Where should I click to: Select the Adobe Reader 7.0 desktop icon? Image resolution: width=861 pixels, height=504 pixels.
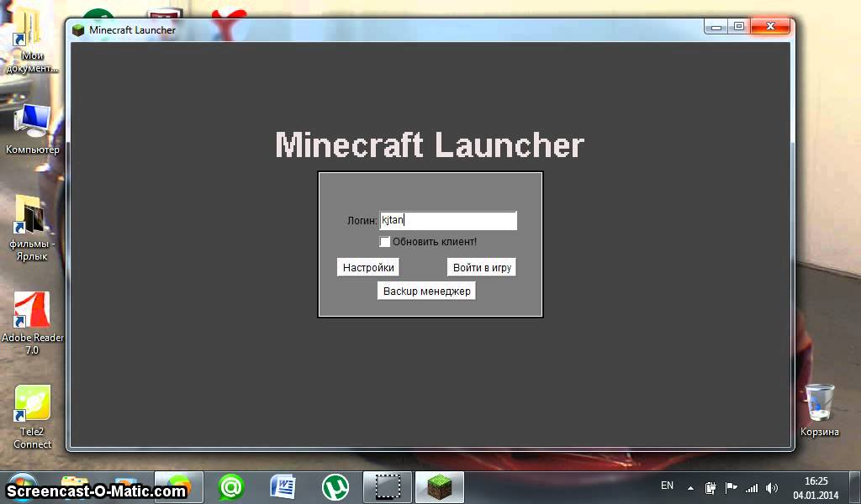click(x=33, y=323)
